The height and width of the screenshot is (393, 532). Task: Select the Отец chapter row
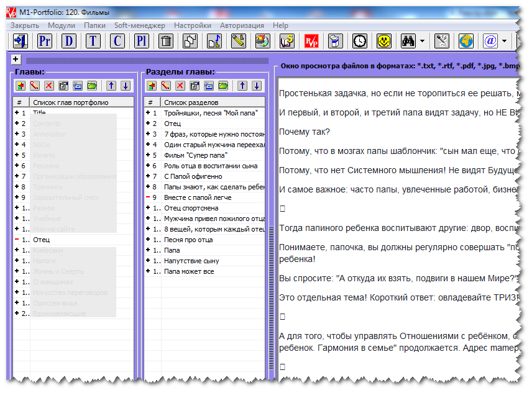click(x=73, y=240)
